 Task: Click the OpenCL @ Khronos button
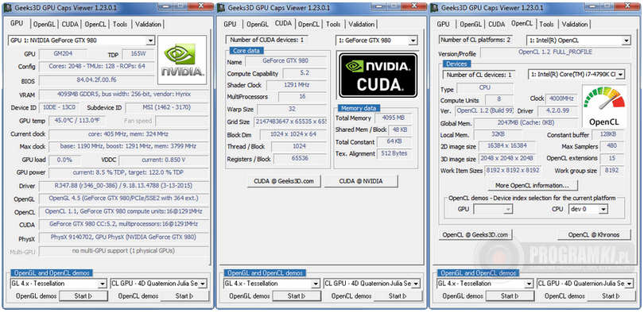(593, 234)
